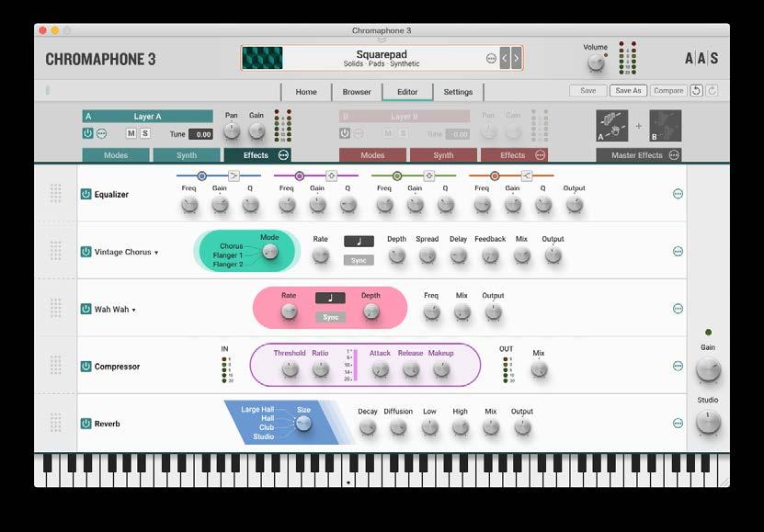
Task: Go to the previous preset arrow
Action: 505,59
